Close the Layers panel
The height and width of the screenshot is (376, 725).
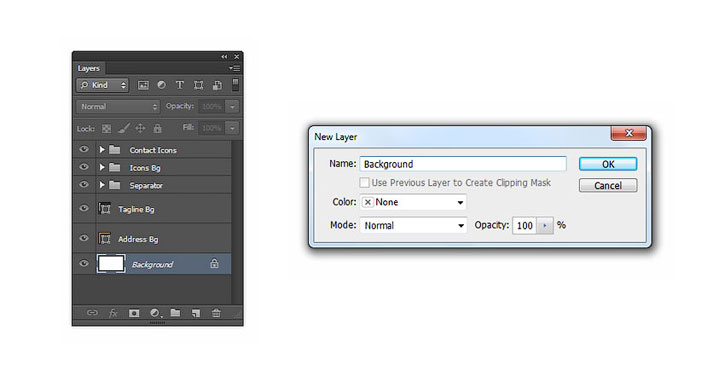click(237, 56)
